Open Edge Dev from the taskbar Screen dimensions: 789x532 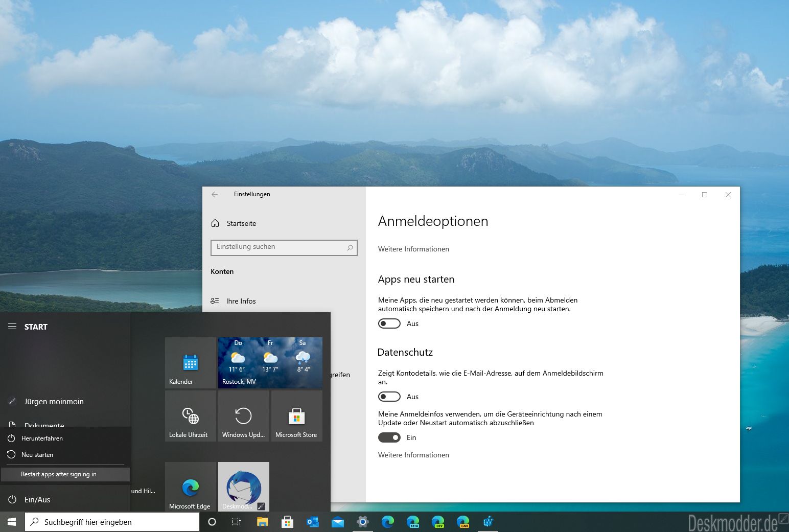click(438, 522)
